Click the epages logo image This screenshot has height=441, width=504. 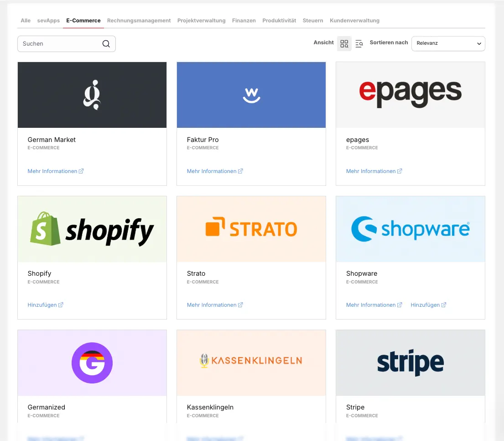point(410,95)
